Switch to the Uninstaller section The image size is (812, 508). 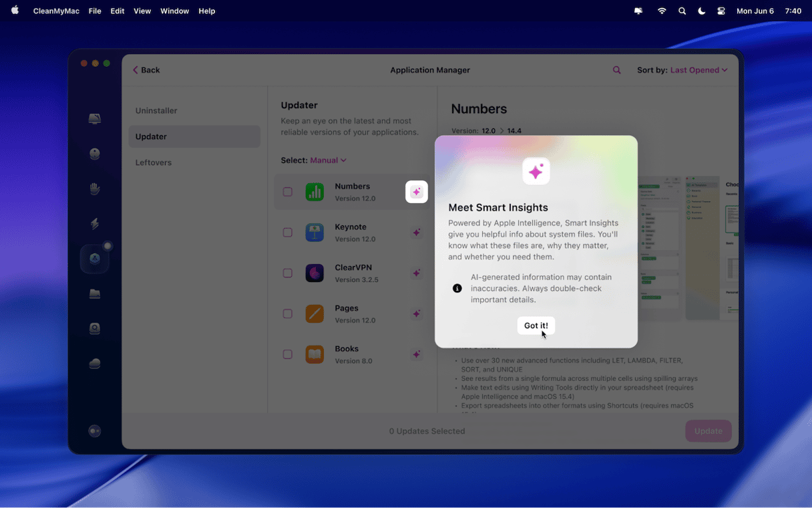coord(156,111)
